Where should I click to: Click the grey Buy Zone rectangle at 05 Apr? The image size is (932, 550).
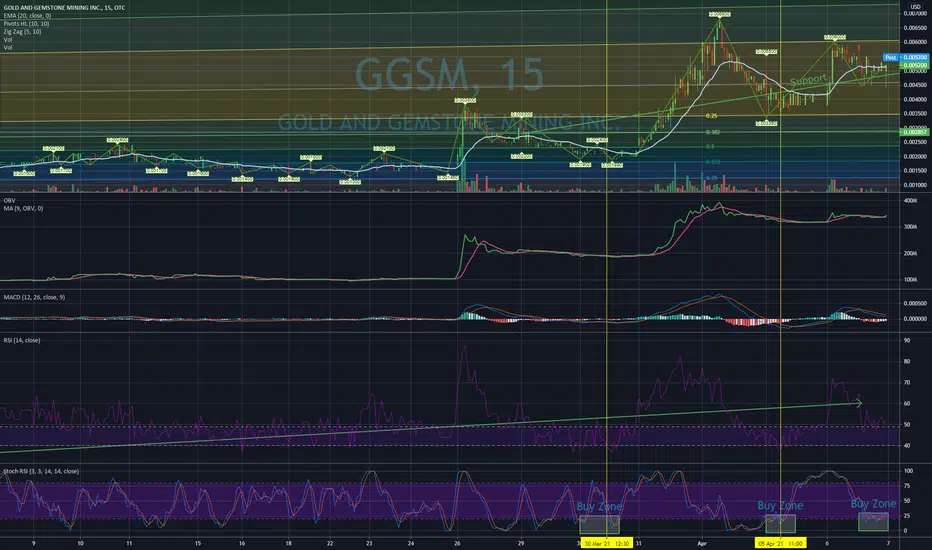780,524
